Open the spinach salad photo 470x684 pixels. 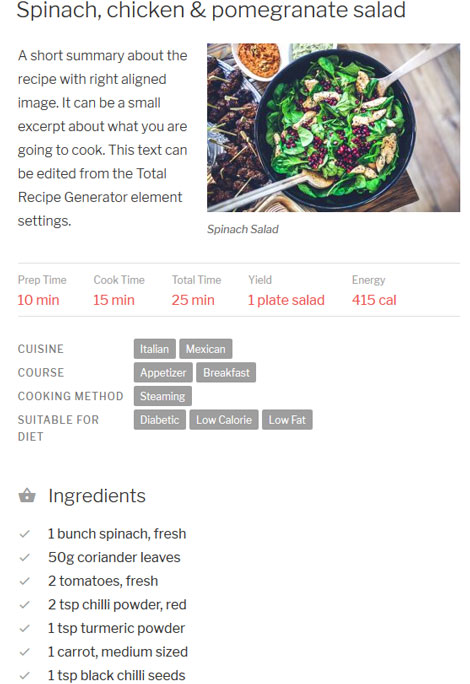(x=333, y=127)
